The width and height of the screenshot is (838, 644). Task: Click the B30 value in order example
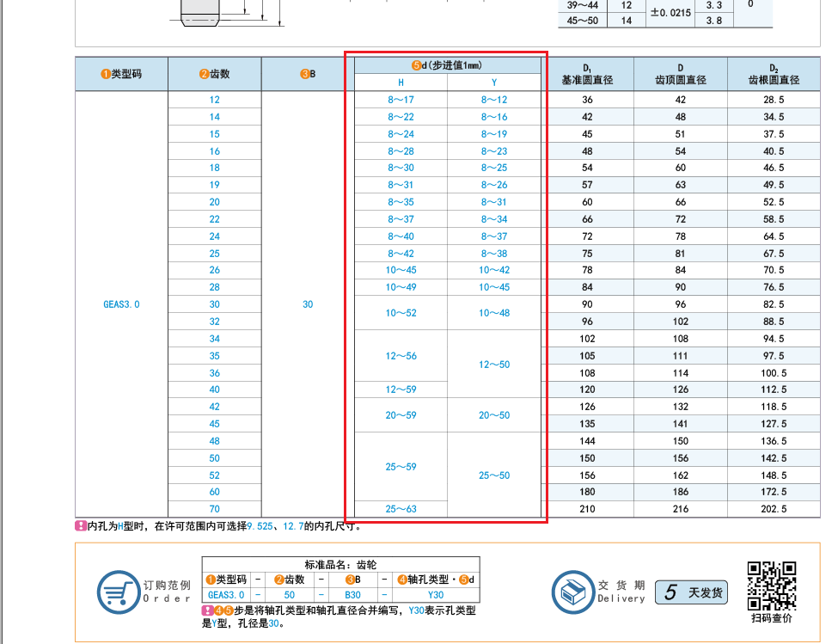(352, 595)
